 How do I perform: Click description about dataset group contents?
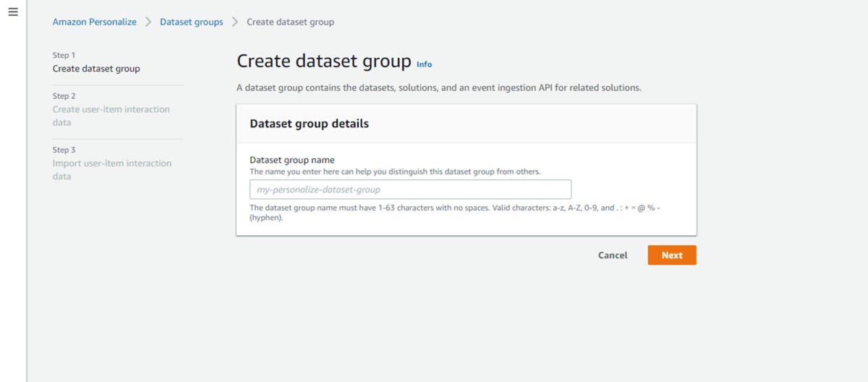[439, 88]
